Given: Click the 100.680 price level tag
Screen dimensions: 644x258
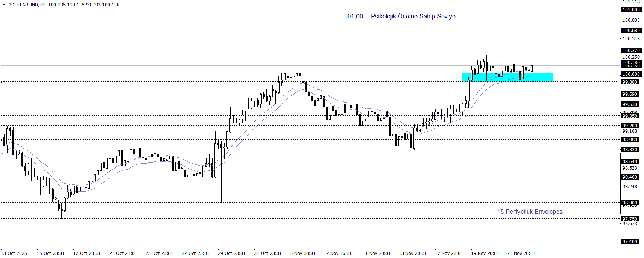Looking at the screenshot, I should click(630, 31).
